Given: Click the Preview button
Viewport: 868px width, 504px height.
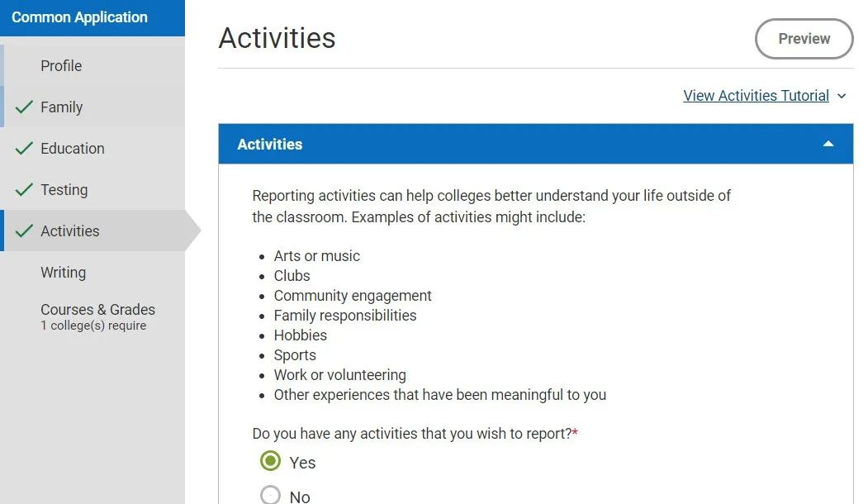Looking at the screenshot, I should pos(804,39).
